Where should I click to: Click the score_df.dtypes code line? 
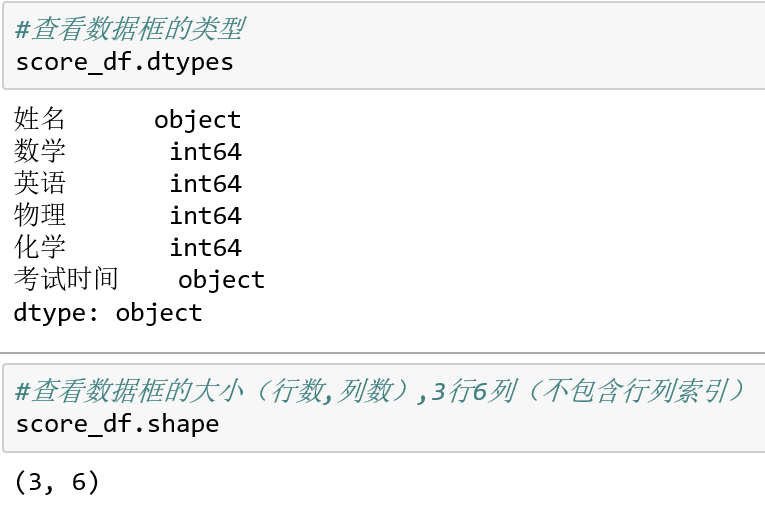125,62
